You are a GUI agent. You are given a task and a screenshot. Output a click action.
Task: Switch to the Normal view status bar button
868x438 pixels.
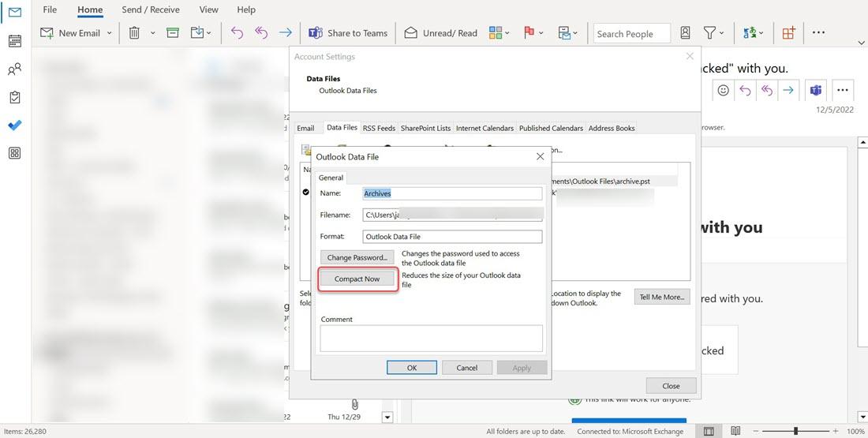click(x=709, y=432)
